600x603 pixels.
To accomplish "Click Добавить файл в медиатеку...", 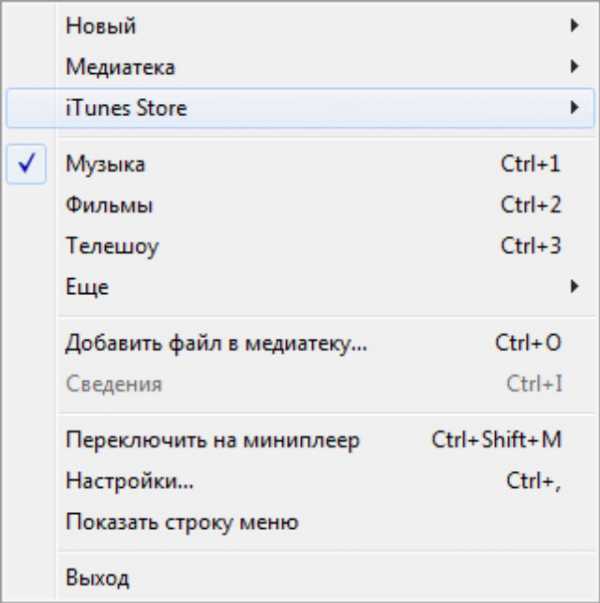I will [216, 343].
